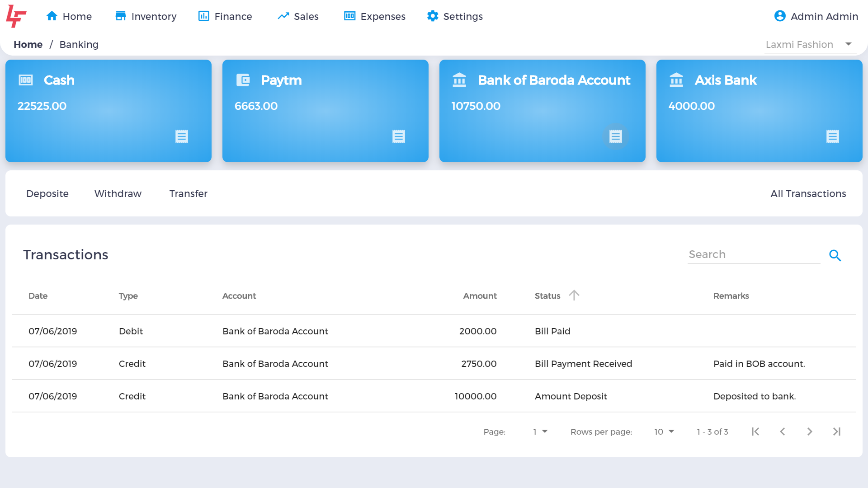Click the 'Deposited to bank.' remark
This screenshot has height=488, width=868.
tap(755, 396)
